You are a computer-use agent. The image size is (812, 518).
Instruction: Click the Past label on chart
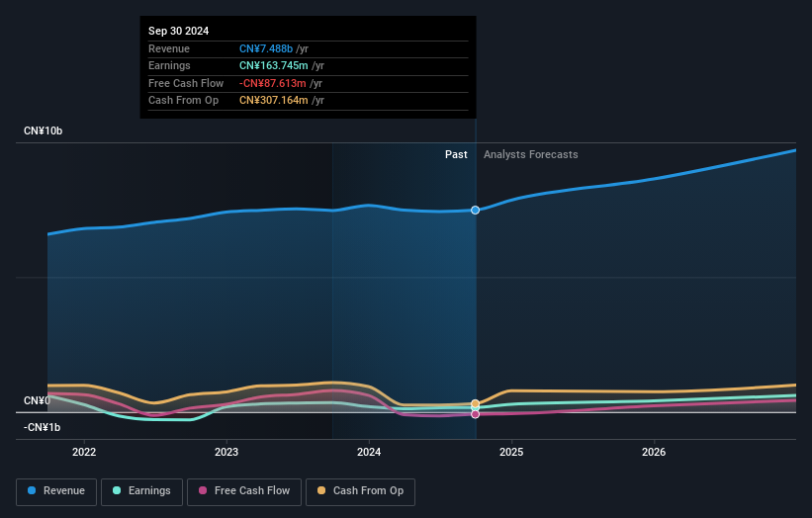(456, 154)
